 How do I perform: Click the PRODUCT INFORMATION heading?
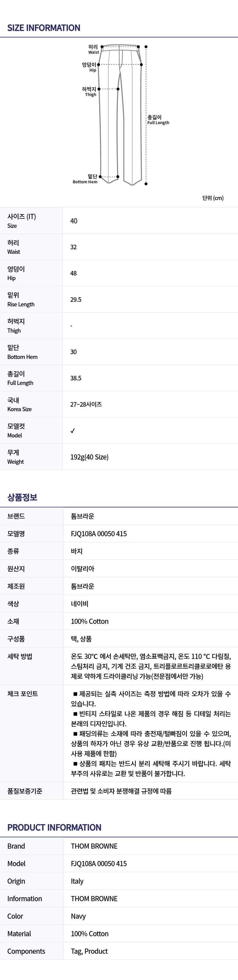pos(54,827)
